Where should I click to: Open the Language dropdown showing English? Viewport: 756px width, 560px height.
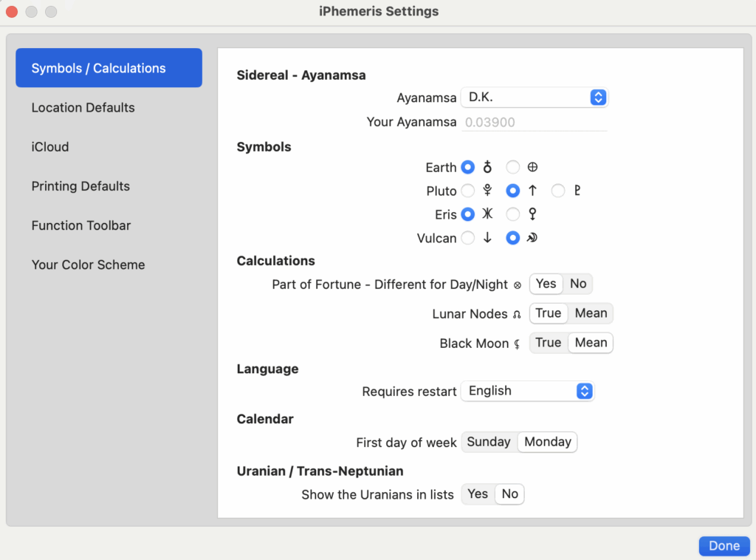point(527,391)
